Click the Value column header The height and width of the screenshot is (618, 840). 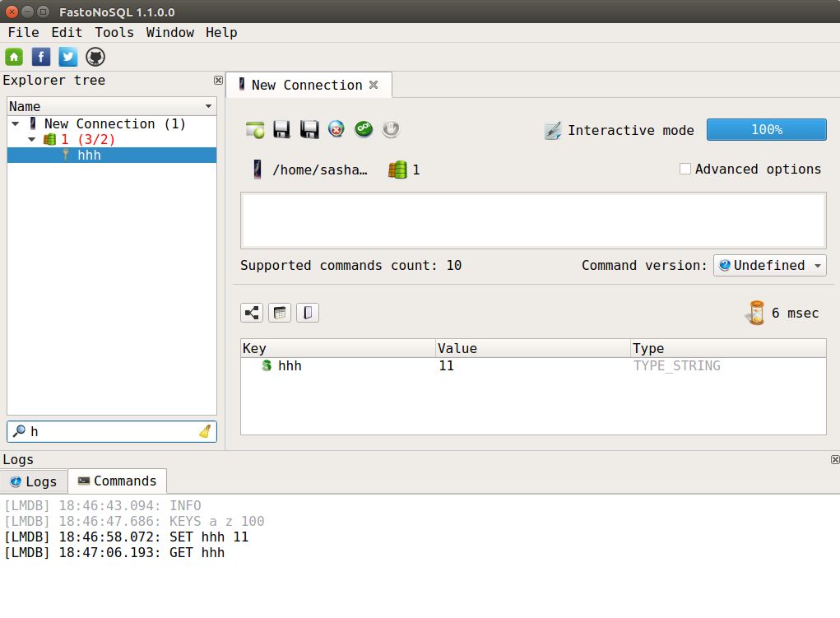tap(533, 348)
